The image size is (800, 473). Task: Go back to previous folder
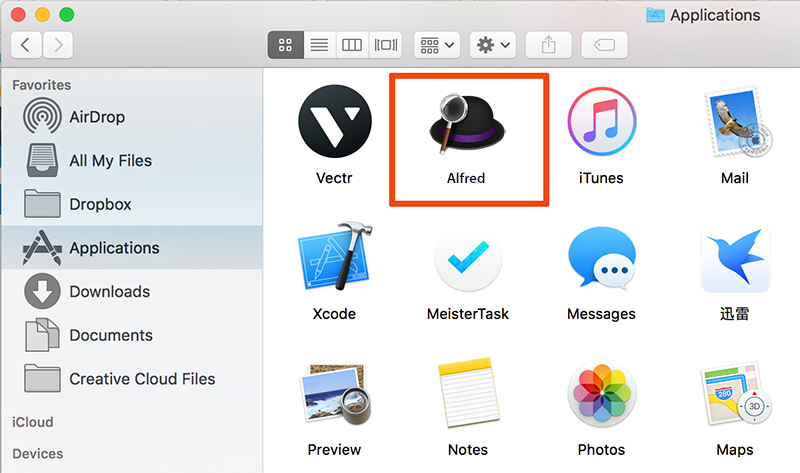26,45
